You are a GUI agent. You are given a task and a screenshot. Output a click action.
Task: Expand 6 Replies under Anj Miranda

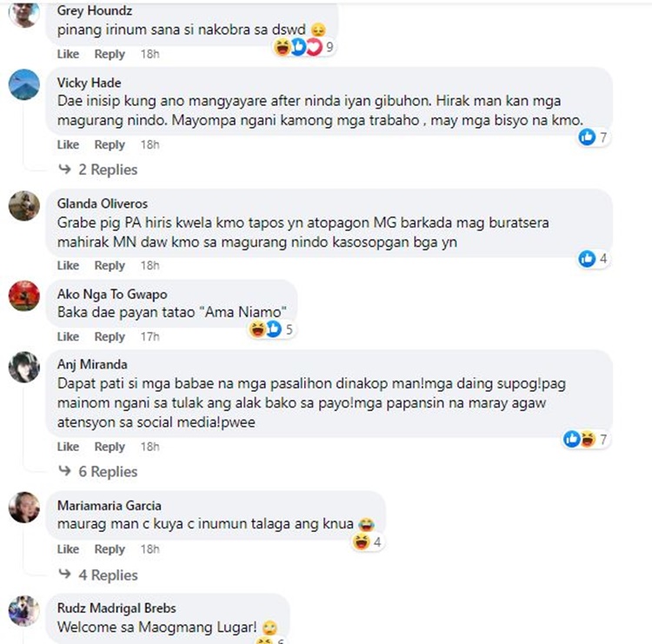click(x=108, y=472)
